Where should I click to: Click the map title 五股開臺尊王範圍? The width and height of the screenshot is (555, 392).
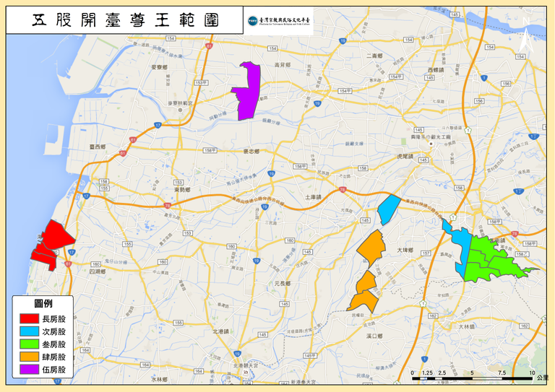(x=125, y=20)
